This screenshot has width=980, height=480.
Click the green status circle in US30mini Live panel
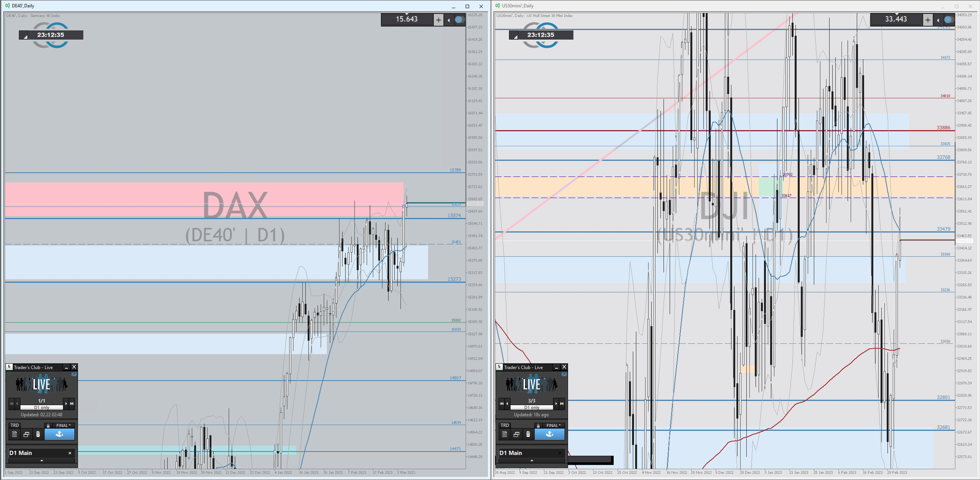coord(499,374)
